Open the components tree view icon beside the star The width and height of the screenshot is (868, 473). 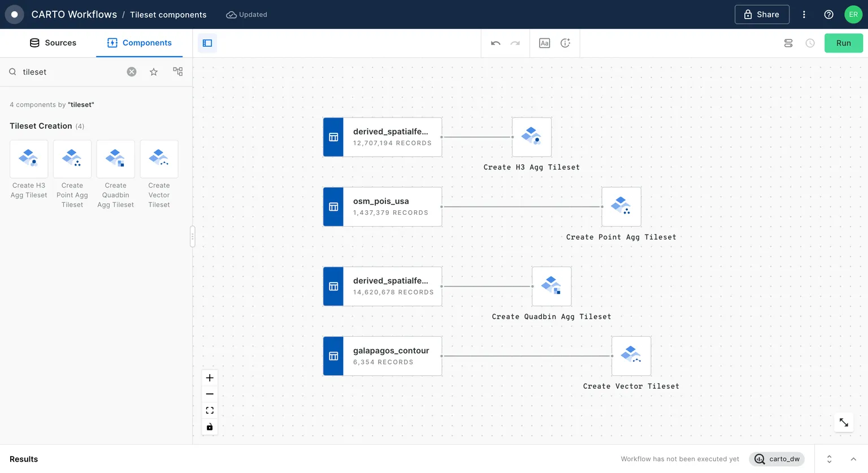click(x=177, y=71)
